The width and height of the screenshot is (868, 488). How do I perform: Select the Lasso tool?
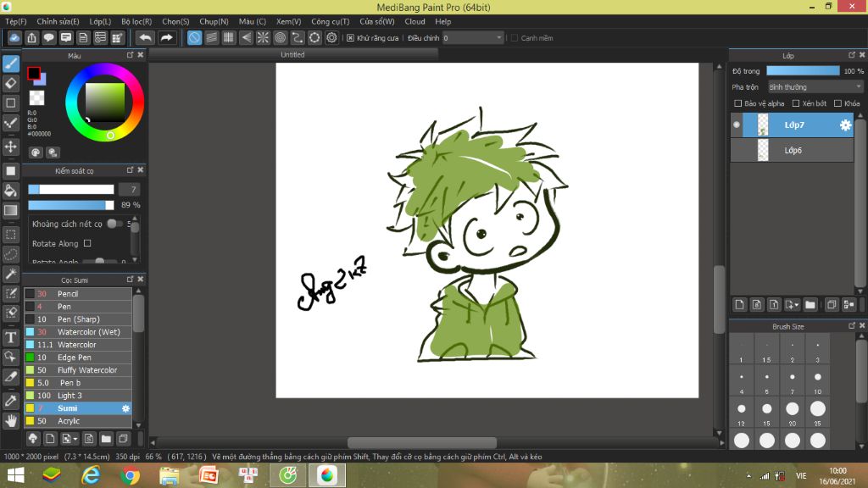pos(10,254)
